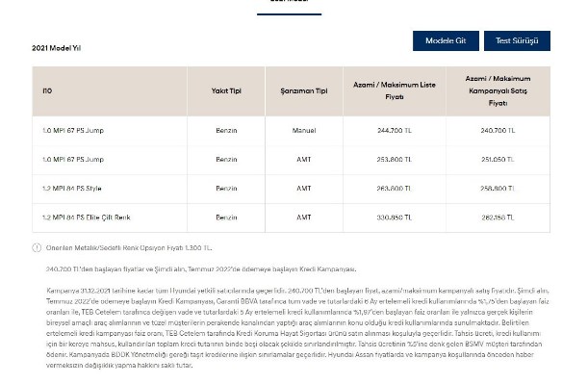The height and width of the screenshot is (384, 588).
Task: Click the campaign terms paragraph text
Action: click(x=297, y=328)
